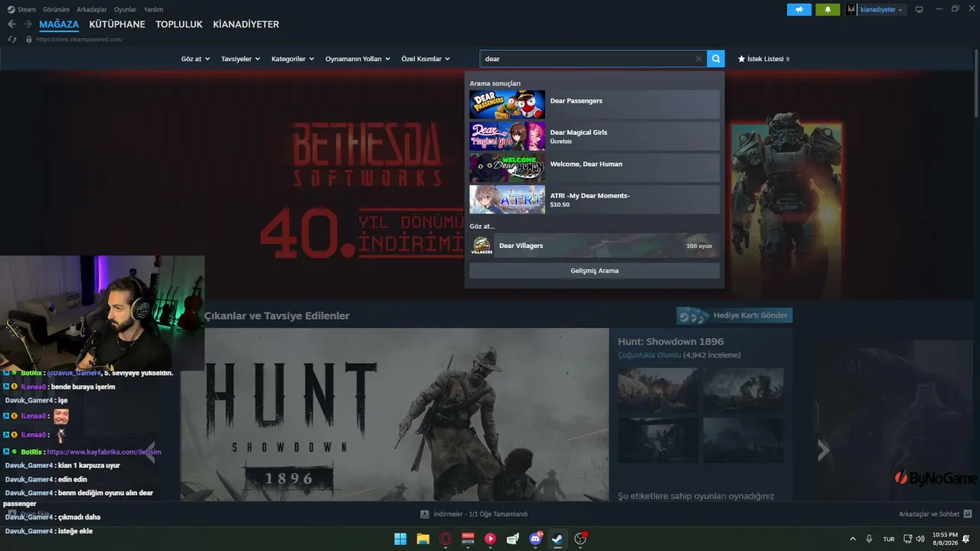Open Dear Villagers publisher result
The width and height of the screenshot is (980, 551).
(594, 246)
